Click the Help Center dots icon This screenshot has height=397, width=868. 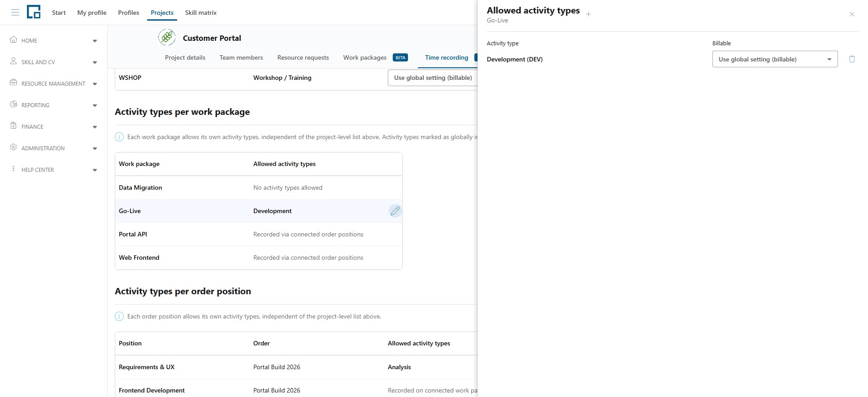tap(13, 169)
